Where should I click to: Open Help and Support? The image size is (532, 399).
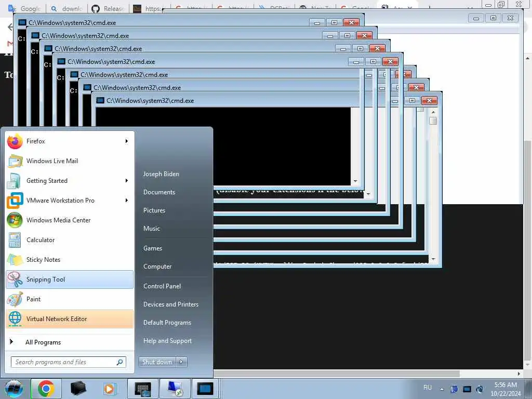point(167,341)
